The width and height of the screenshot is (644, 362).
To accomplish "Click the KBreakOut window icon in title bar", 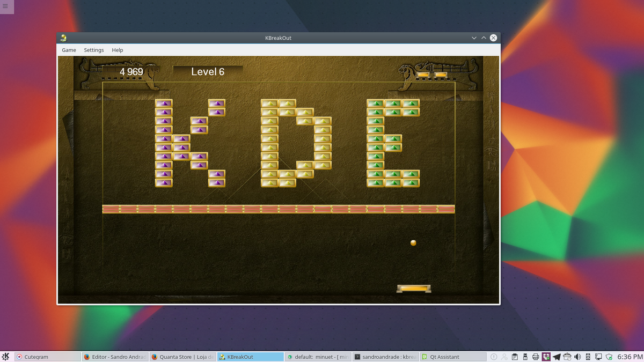I will 64,38.
